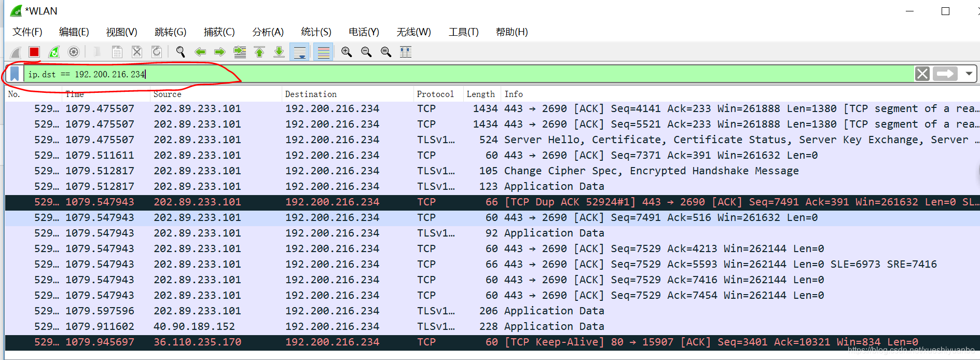Image resolution: width=980 pixels, height=360 pixels.
Task: Expand the recent filters dropdown
Action: point(969,74)
